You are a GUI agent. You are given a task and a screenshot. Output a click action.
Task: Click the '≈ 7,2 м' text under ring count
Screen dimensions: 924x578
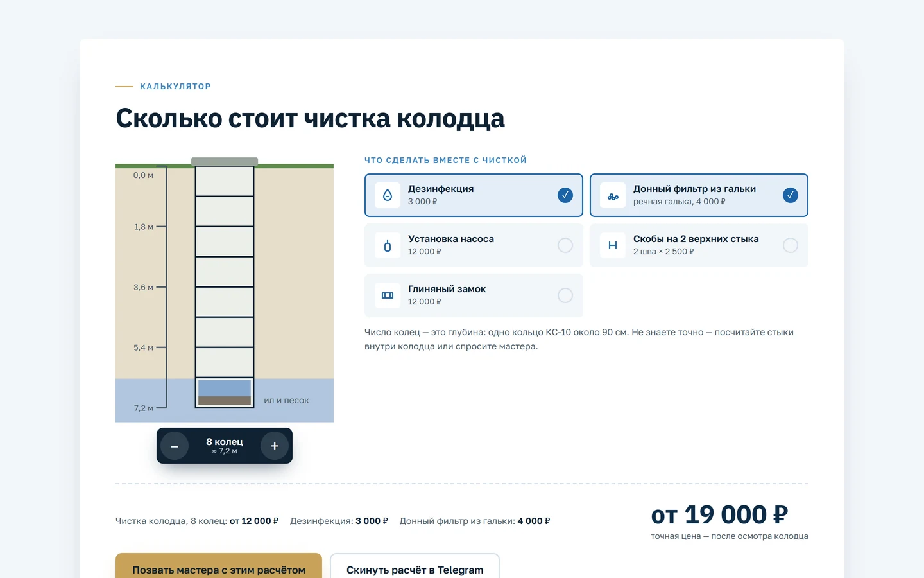point(225,451)
